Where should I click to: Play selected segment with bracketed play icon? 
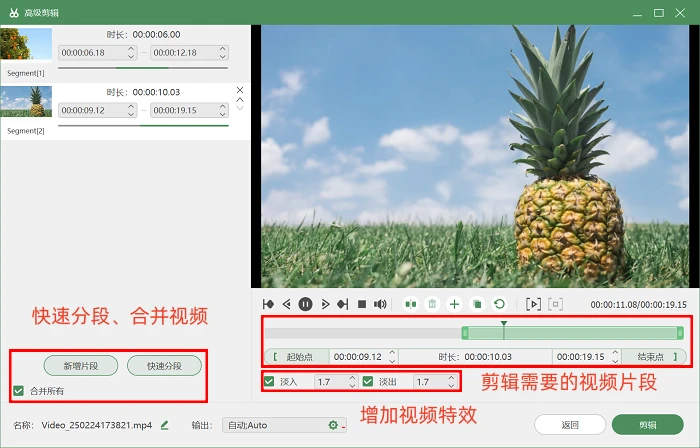pos(533,304)
